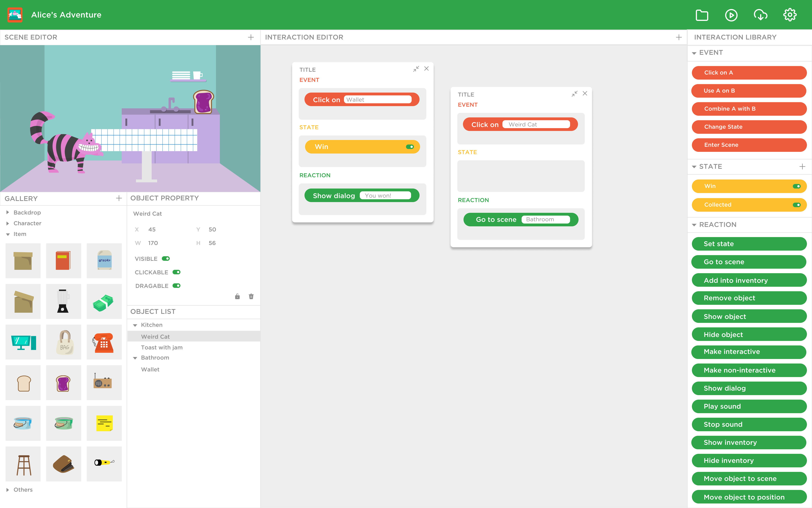Select the tote bag gallery item

pos(64,342)
